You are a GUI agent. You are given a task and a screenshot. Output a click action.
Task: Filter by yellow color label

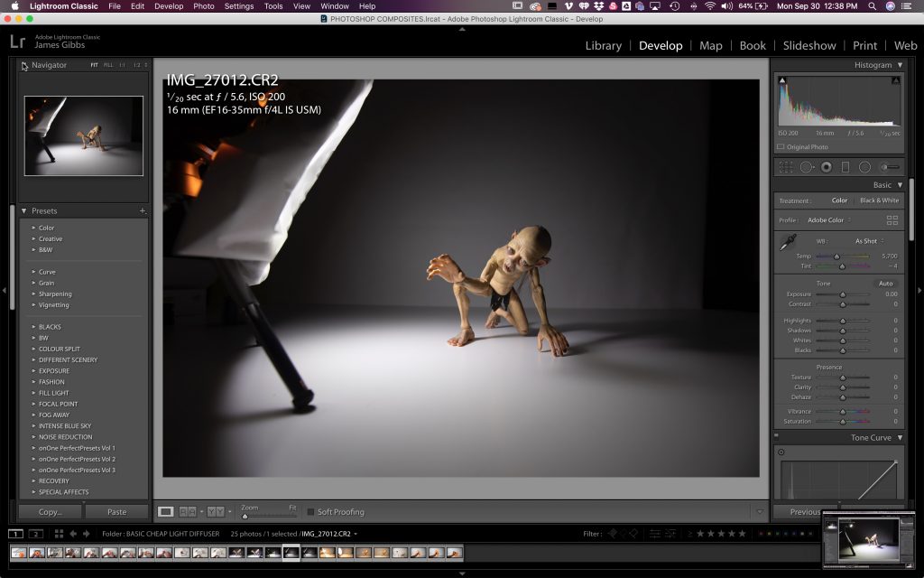pos(769,534)
